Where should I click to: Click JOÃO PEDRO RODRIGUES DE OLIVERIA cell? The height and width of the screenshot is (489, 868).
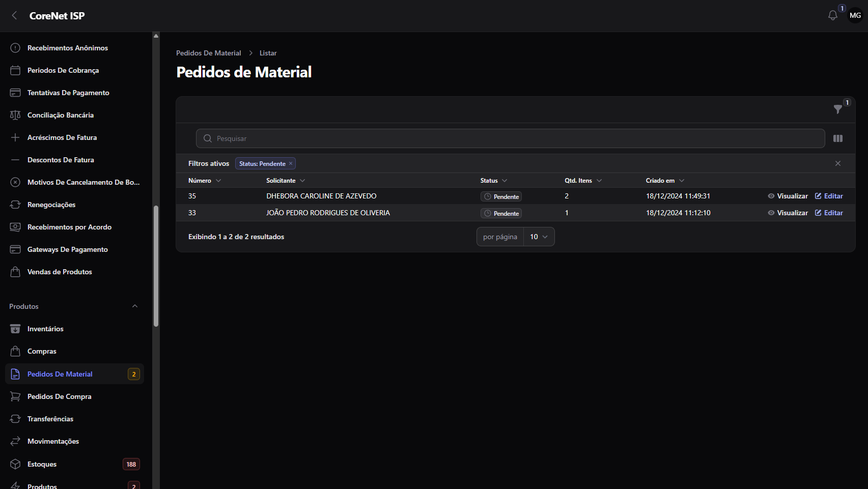pyautogui.click(x=328, y=213)
